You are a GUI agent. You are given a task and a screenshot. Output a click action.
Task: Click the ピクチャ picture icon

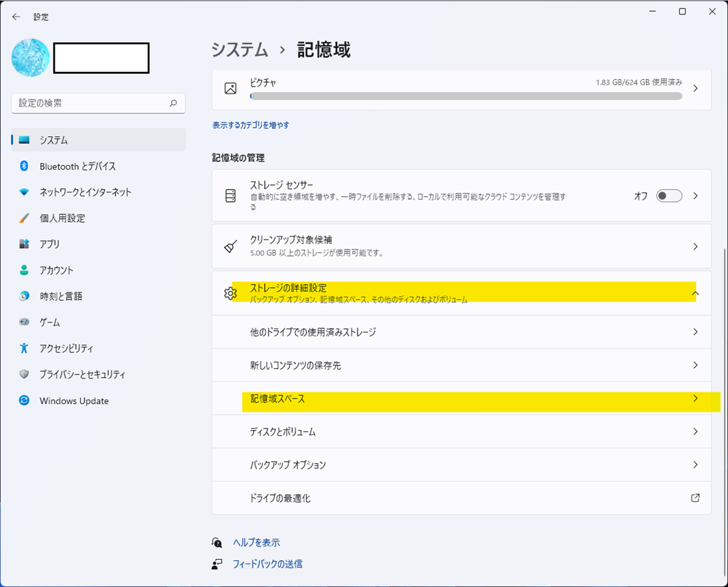coord(229,87)
